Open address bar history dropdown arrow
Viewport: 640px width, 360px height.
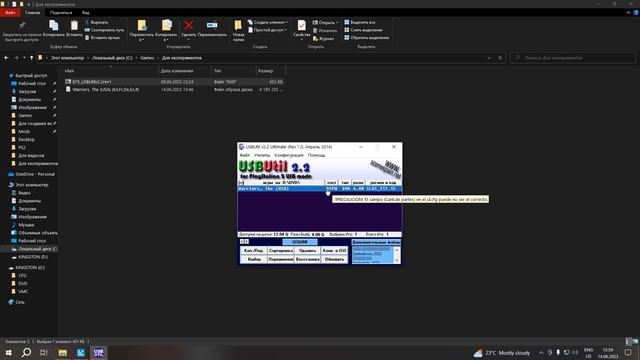[x=489, y=58]
